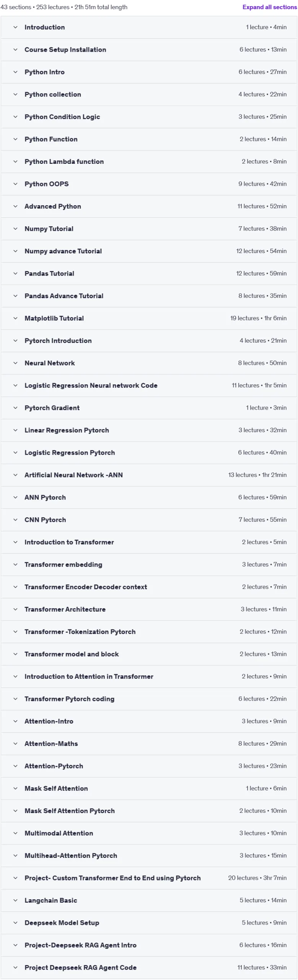
Task: Expand Course Setup Installation chevron
Action: pyautogui.click(x=15, y=49)
